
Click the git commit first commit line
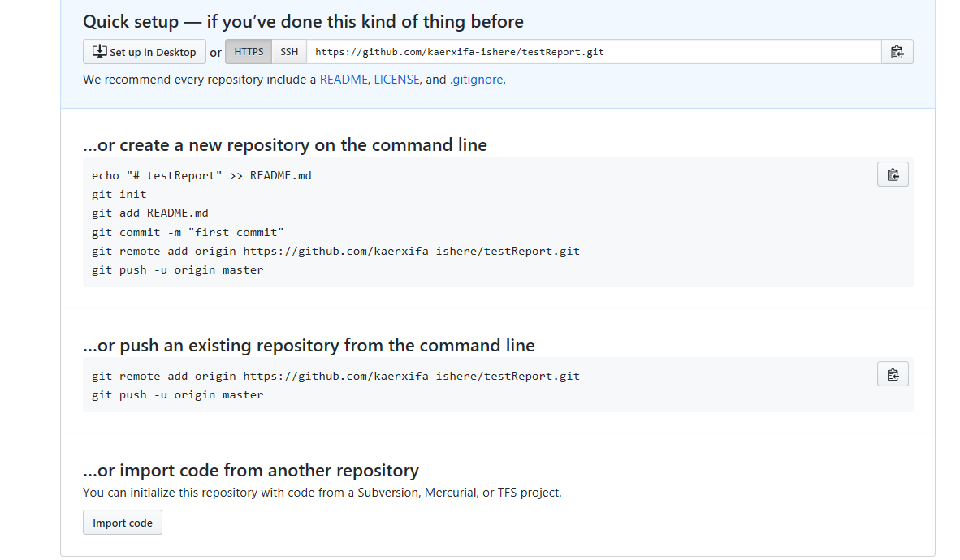[188, 233]
